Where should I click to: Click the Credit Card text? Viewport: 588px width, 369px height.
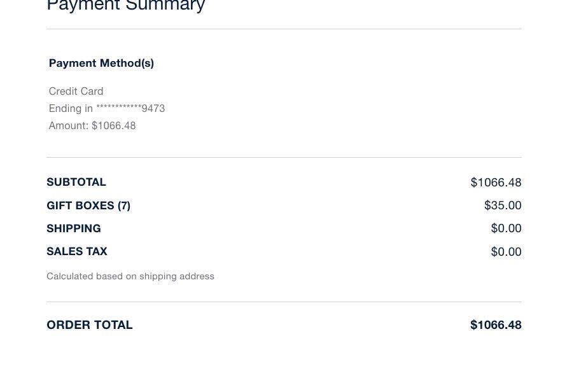(76, 92)
